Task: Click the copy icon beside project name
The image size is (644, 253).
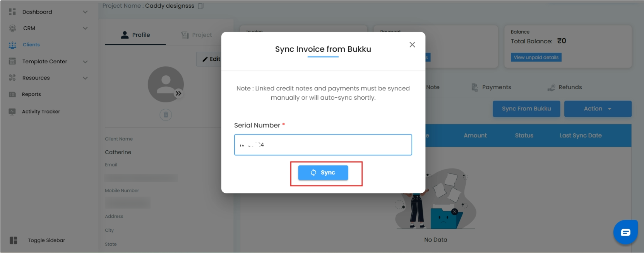Action: pyautogui.click(x=200, y=6)
